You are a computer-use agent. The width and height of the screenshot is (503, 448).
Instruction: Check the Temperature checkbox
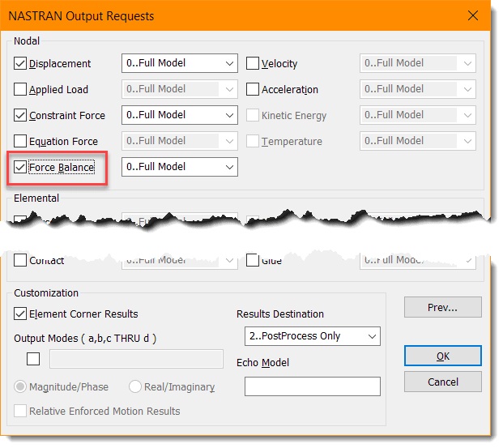253,141
